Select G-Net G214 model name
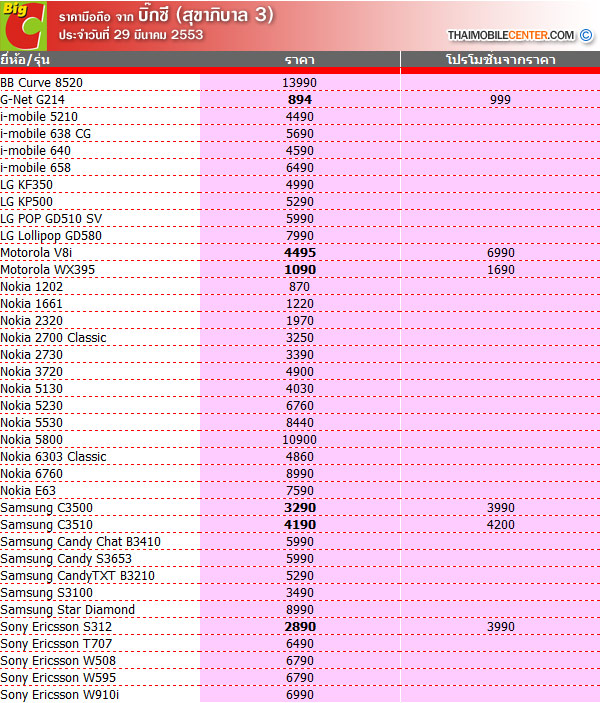Screen dimensions: 600x703 coord(32,100)
